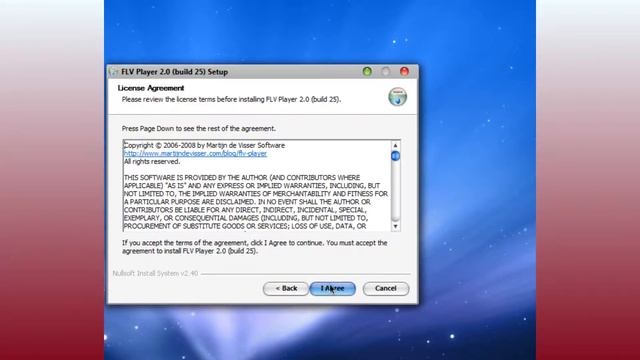640x360 pixels.
Task: Click the FLV Player logo icon in header
Action: (398, 97)
